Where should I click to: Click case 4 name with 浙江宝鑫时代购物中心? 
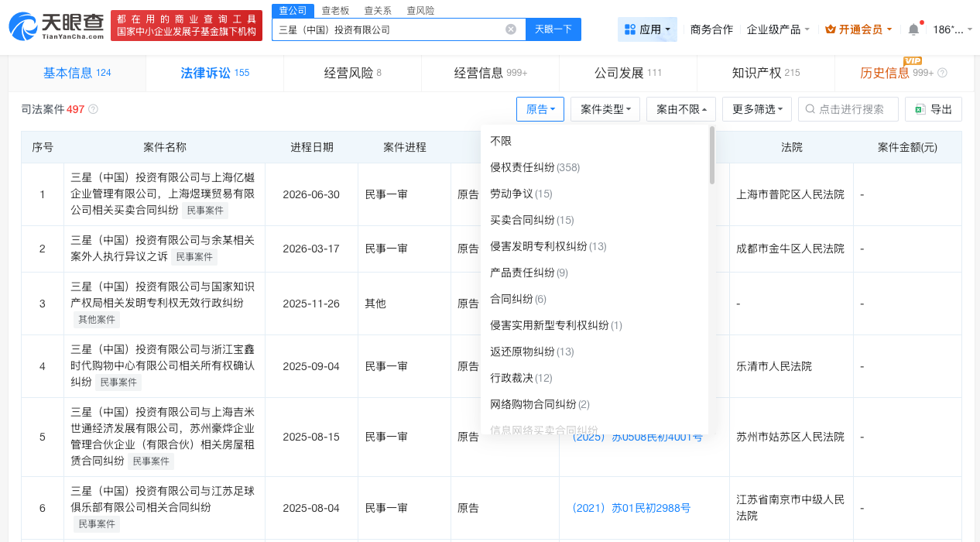[x=163, y=365]
